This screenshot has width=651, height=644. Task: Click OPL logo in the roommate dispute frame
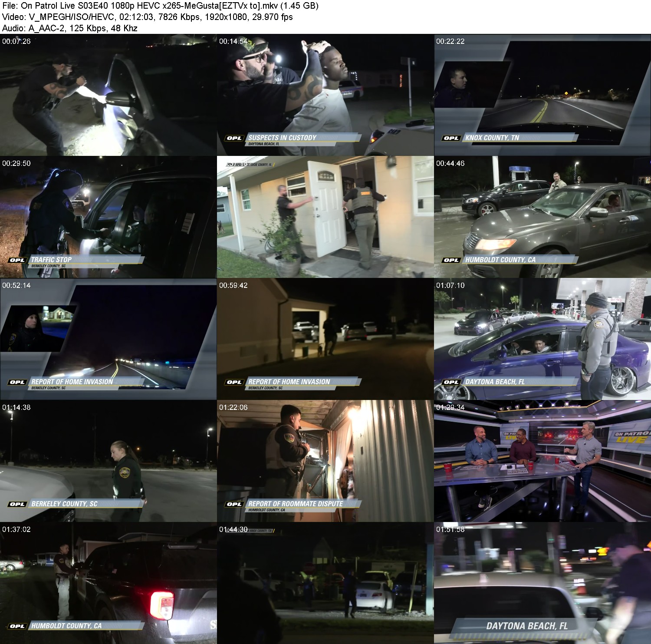tap(234, 504)
